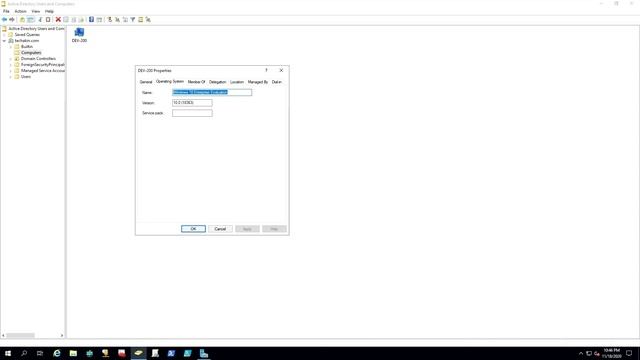Screen dimensions: 640x360
Task: Click the create new user toolbar icon
Action: 110,20
